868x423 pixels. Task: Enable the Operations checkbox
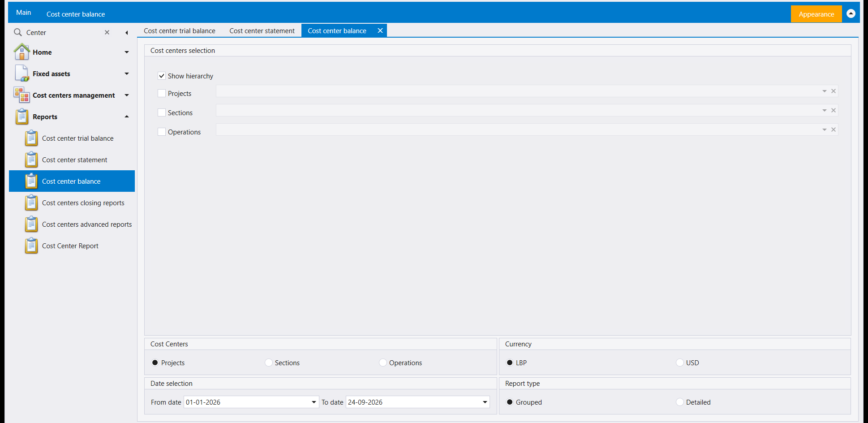pos(162,132)
